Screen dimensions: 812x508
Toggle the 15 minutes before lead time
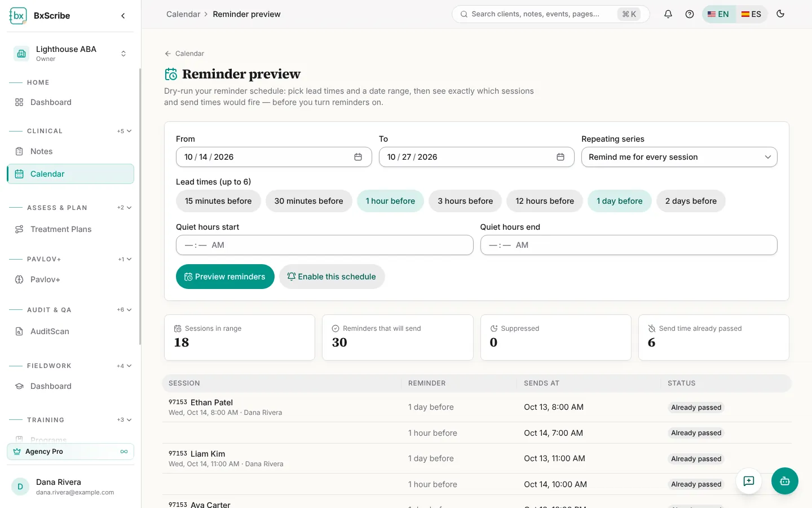[x=218, y=201]
